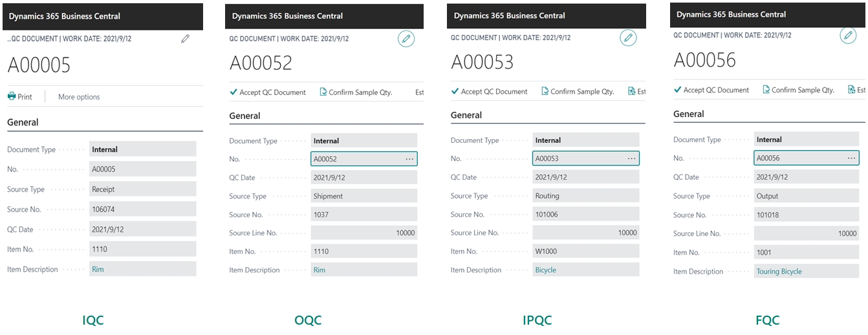Viewport: 868px width, 335px height.
Task: Accept QC Document A00052
Action: click(x=268, y=92)
